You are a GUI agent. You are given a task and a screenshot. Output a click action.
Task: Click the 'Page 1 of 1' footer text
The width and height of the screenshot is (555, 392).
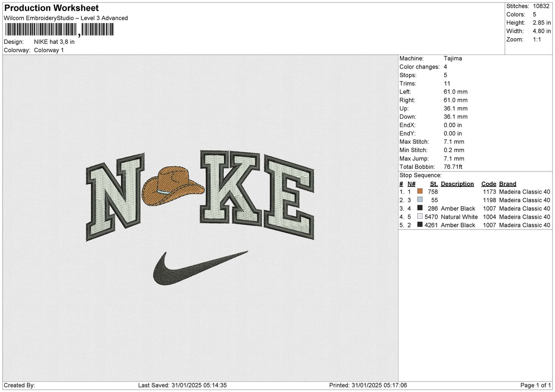(536, 386)
